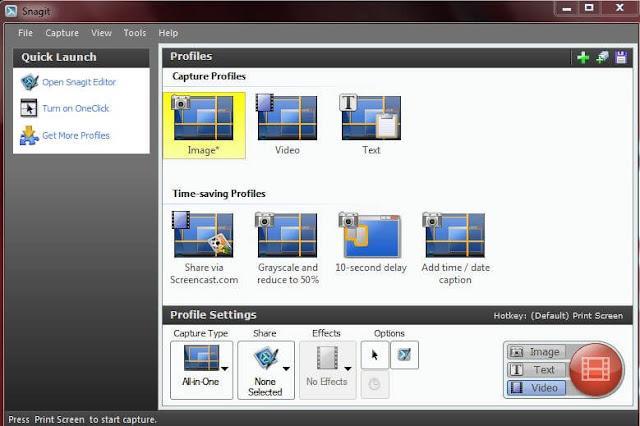Viewport: 640px width, 426px height.
Task: Choose the Grayscale and reduce to 50% profile
Action: click(287, 248)
